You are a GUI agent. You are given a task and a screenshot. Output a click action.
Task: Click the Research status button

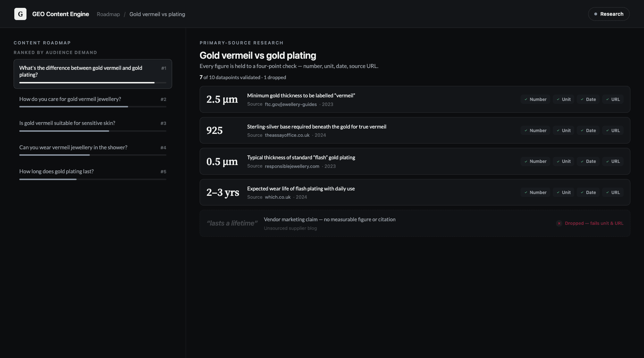[x=609, y=14]
